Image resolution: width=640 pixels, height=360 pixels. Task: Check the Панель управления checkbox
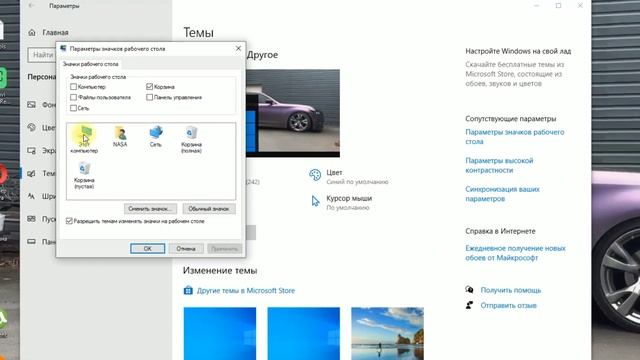149,97
